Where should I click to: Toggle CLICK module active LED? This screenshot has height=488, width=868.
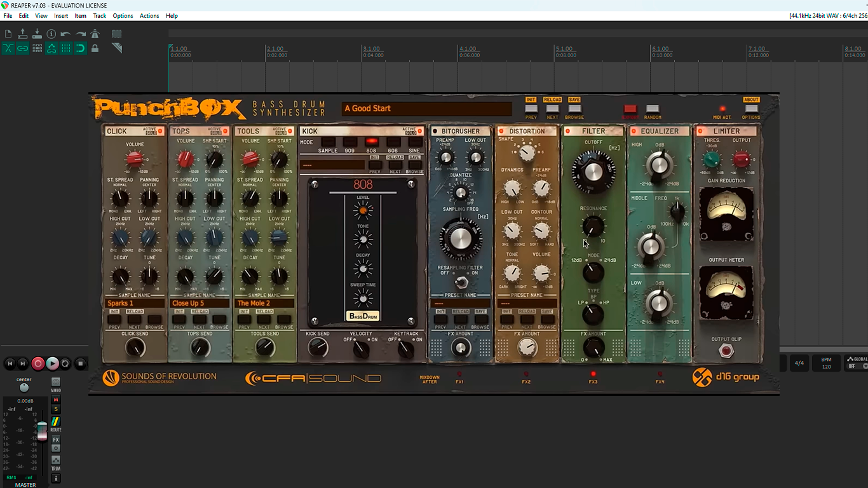(x=160, y=132)
